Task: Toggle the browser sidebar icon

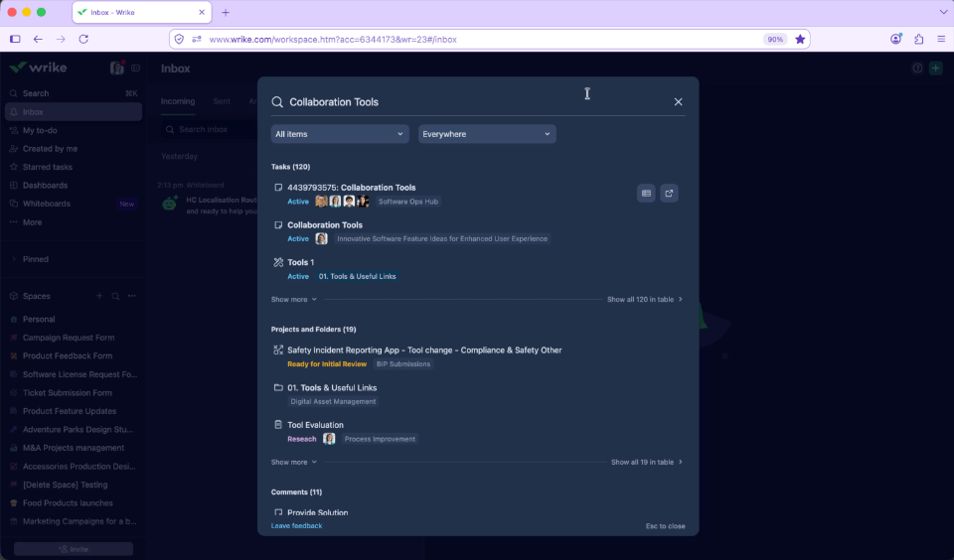Action: pyautogui.click(x=15, y=39)
